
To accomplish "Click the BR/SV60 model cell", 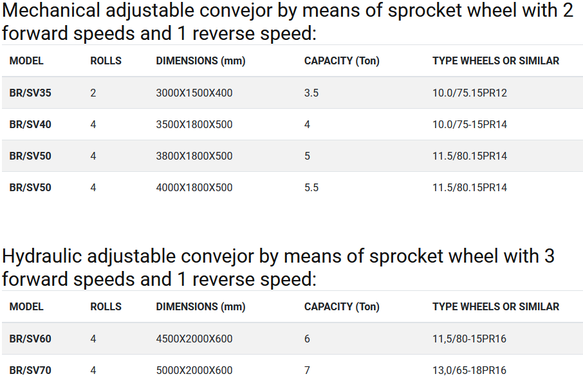I will (30, 339).
